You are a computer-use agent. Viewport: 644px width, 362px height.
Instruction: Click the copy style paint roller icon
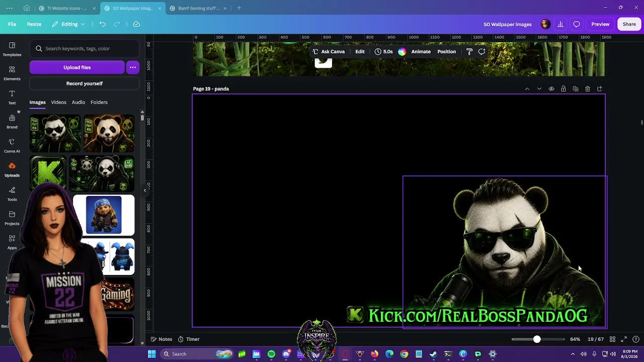pyautogui.click(x=469, y=52)
